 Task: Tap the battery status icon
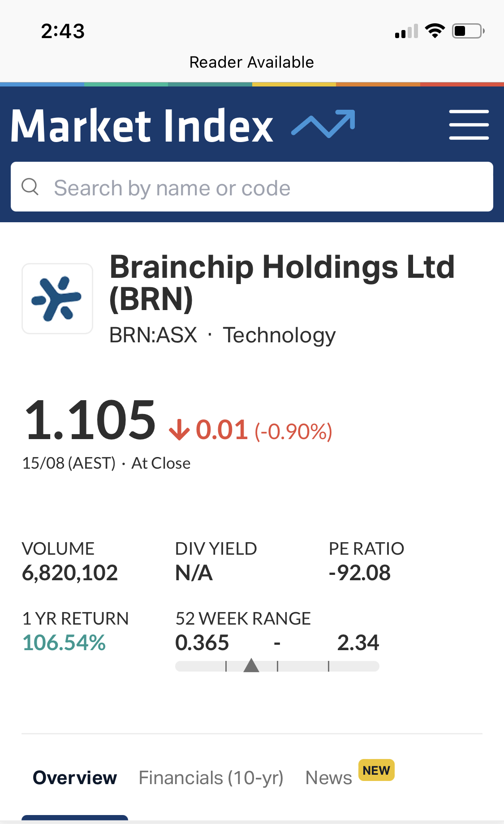(x=468, y=31)
